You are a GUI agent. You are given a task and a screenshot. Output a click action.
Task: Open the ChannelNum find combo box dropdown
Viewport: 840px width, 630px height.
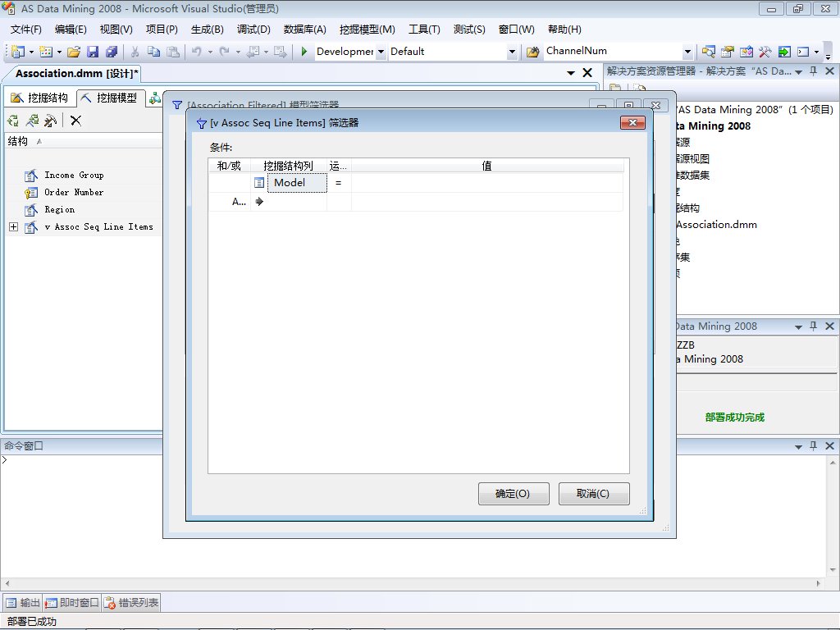tap(688, 52)
